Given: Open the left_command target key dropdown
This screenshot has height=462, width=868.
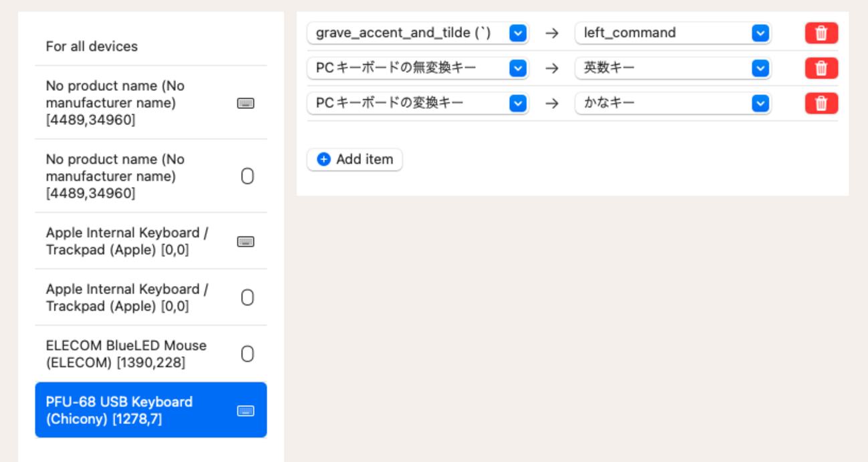Looking at the screenshot, I should pos(760,33).
